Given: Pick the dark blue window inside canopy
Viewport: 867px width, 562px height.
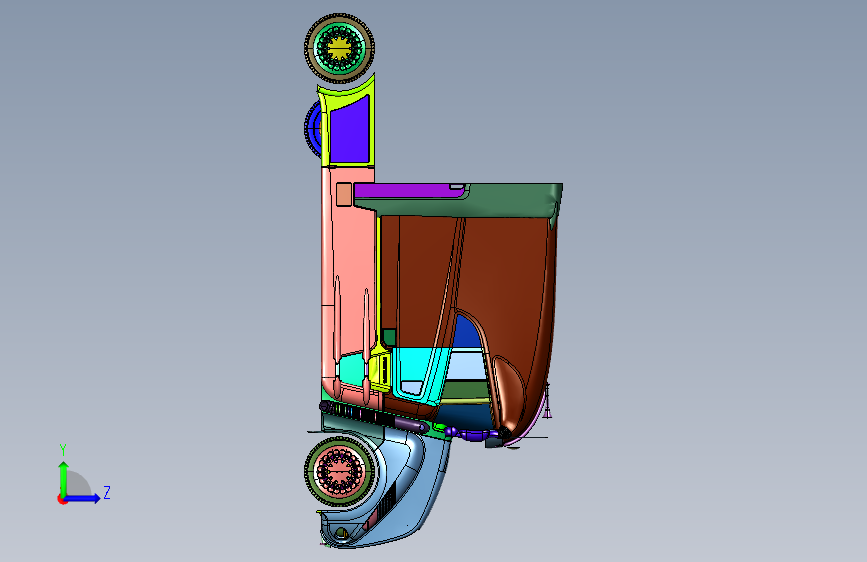Looking at the screenshot, I should point(466,332).
